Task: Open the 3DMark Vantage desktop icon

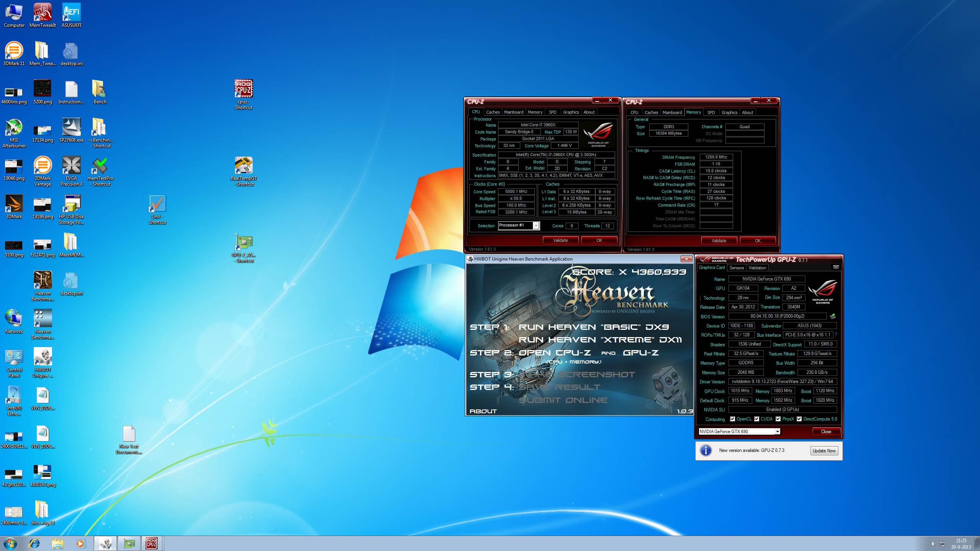Action: [x=42, y=171]
